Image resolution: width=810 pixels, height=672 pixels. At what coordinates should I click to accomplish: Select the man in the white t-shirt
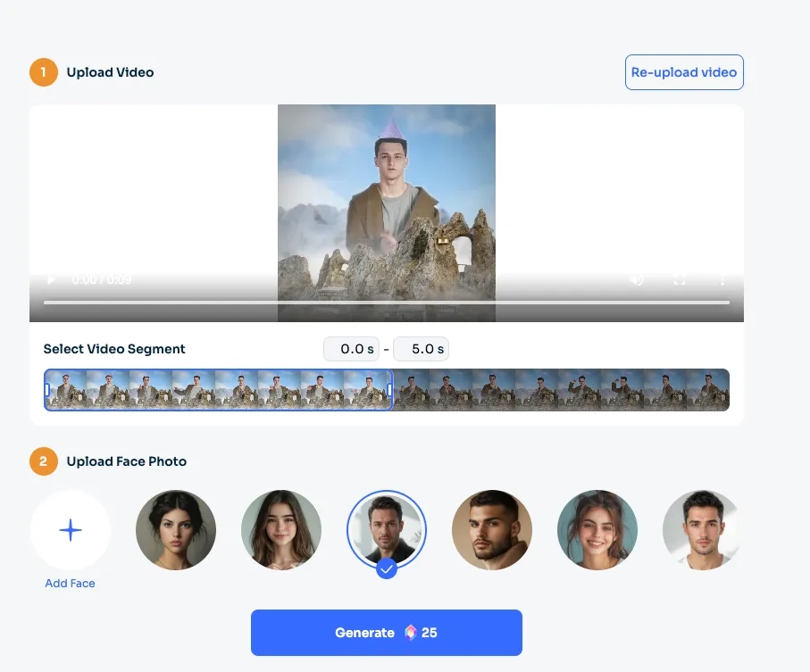pyautogui.click(x=702, y=530)
